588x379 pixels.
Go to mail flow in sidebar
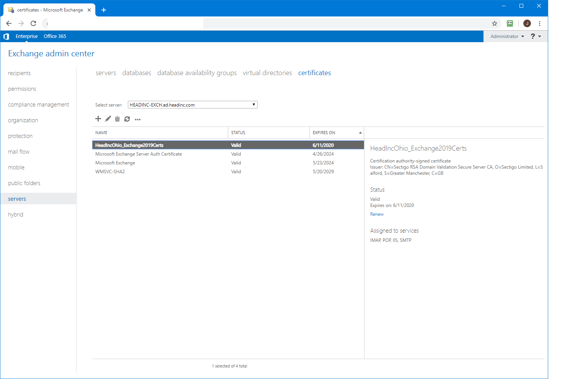19,152
